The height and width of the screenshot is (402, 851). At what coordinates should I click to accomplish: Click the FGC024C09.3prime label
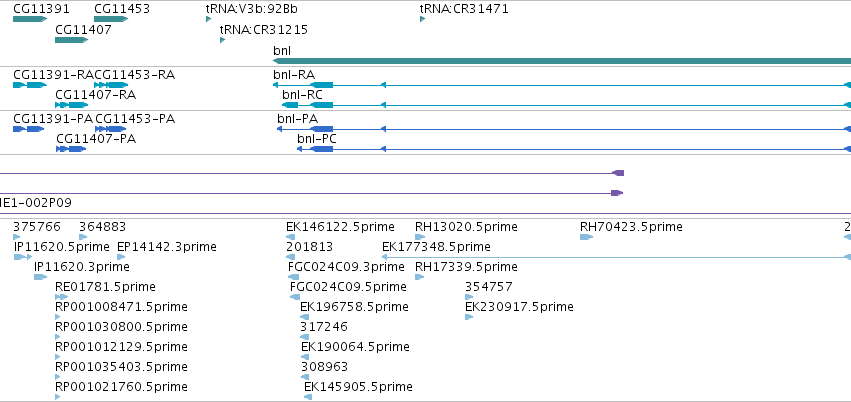point(346,267)
